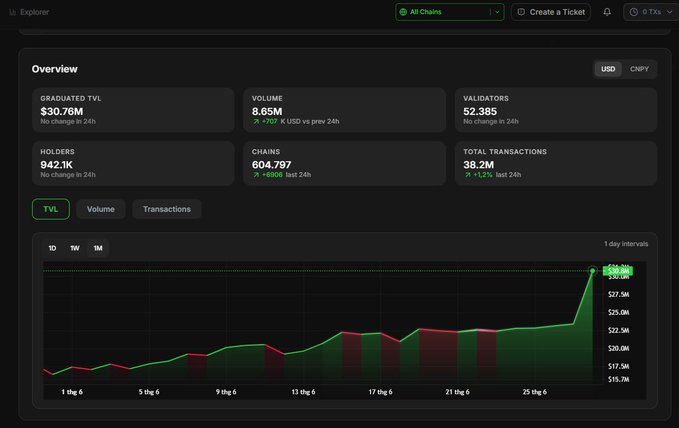The height and width of the screenshot is (428, 679).
Task: Click the Validators 52.385 card
Action: coord(556,110)
